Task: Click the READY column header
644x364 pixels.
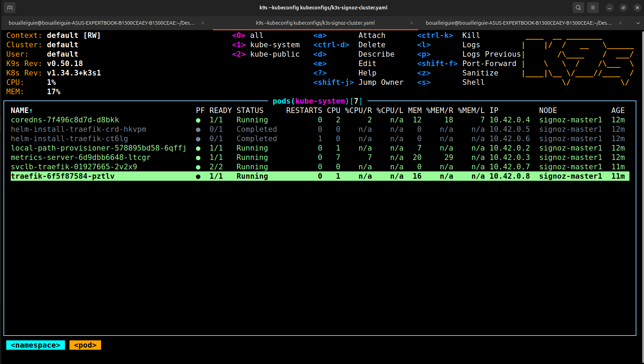Action: coord(221,111)
